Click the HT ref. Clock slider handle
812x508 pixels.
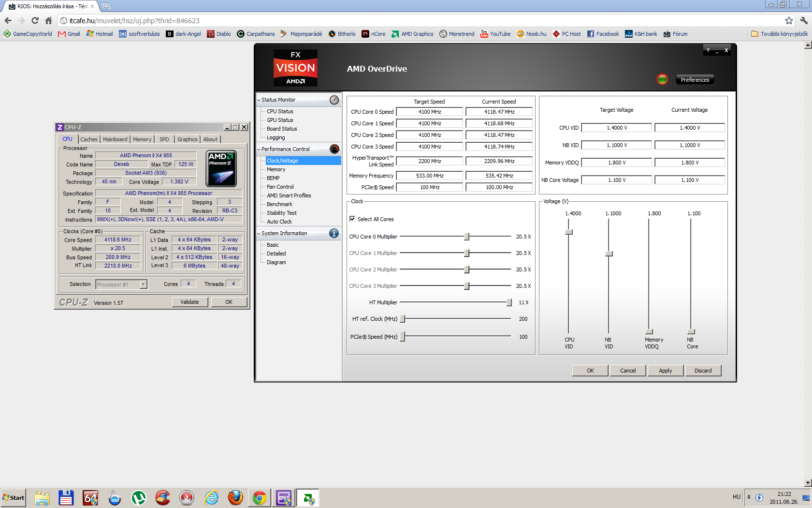pyautogui.click(x=403, y=319)
